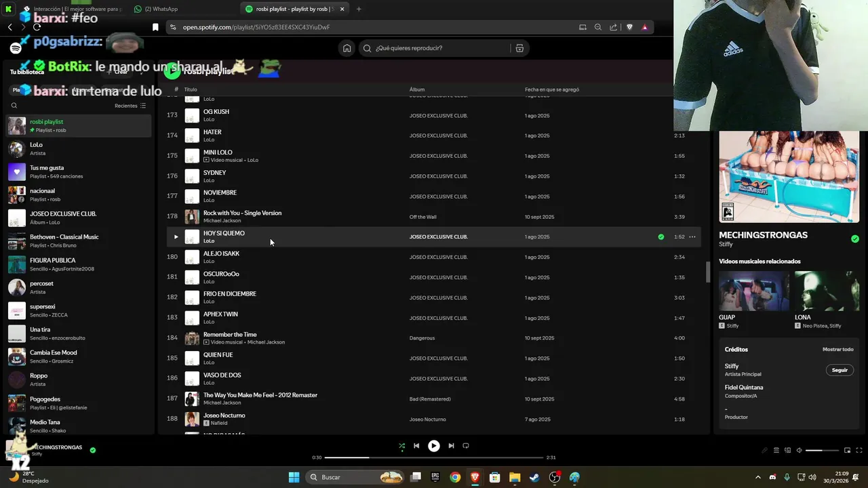
Task: Open FIGURA PUBLICA in the library
Action: tap(79, 264)
